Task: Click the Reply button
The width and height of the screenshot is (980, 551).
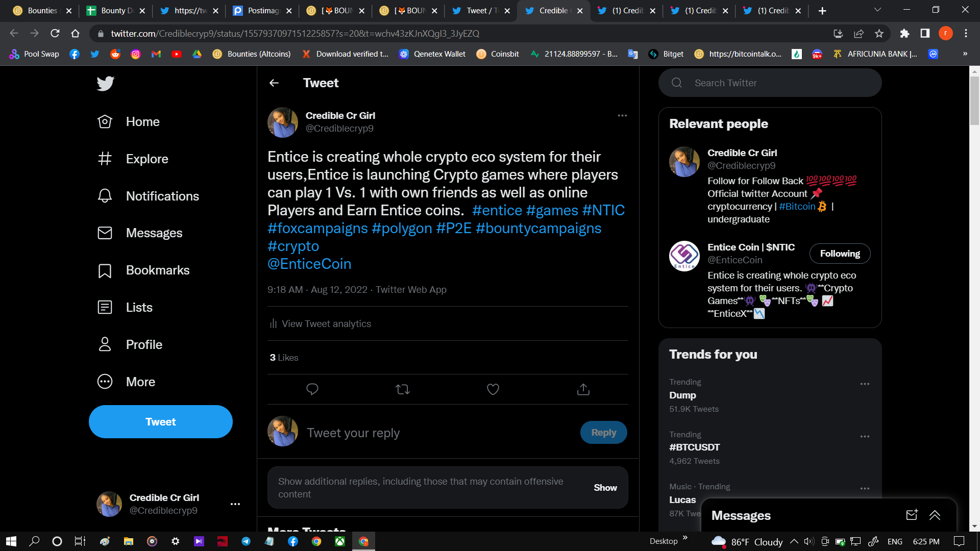Action: coord(604,433)
